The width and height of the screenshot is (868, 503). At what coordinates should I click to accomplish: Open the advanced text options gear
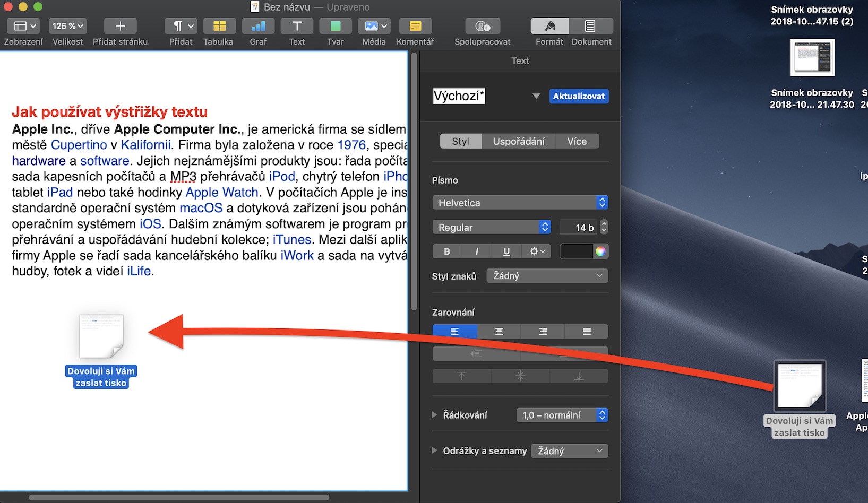pos(536,251)
